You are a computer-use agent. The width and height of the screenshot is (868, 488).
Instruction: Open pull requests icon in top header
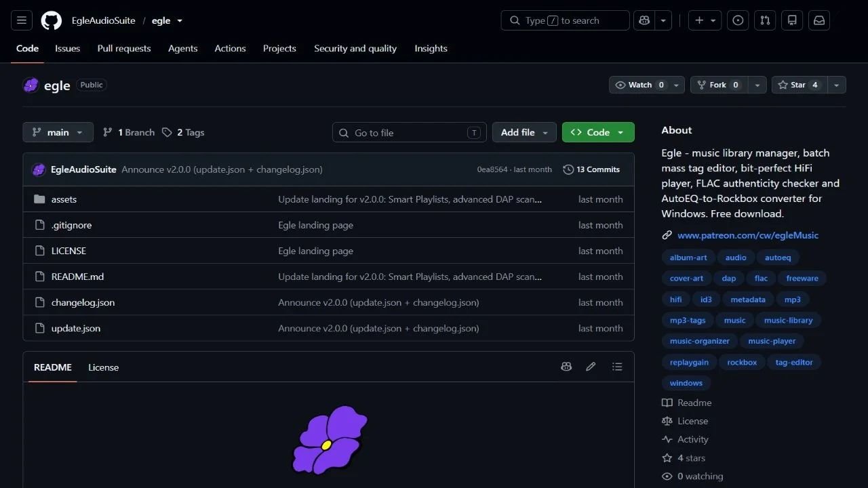(x=765, y=20)
